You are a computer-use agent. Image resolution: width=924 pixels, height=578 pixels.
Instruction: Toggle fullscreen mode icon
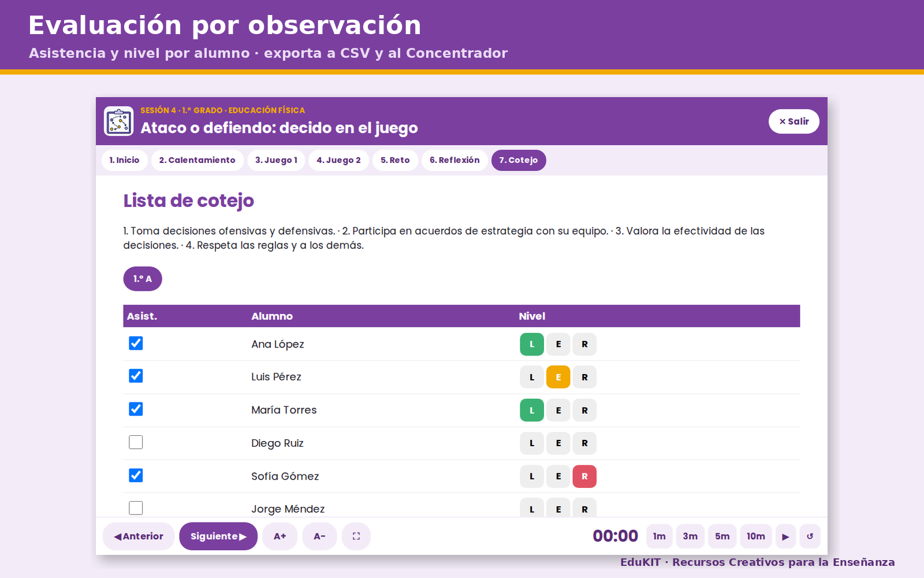[356, 536]
